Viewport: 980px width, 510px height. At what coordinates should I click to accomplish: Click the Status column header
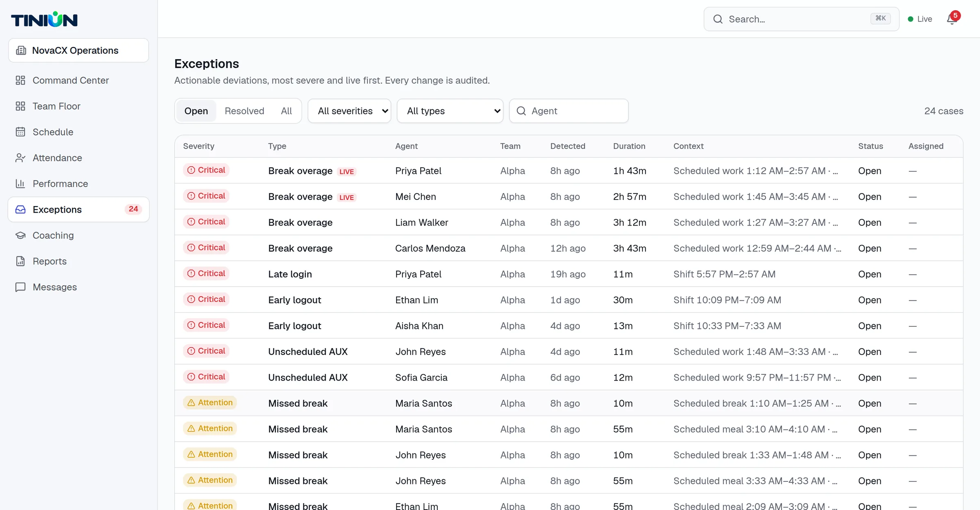871,146
